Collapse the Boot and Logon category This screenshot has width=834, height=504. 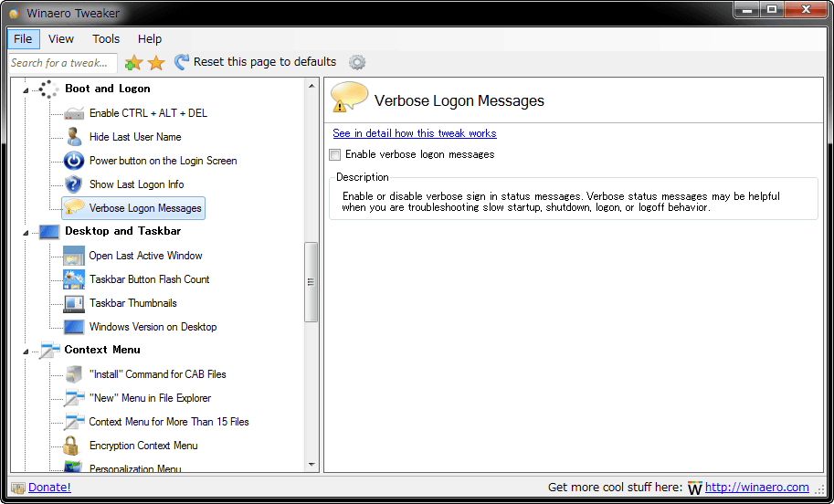pyautogui.click(x=26, y=90)
